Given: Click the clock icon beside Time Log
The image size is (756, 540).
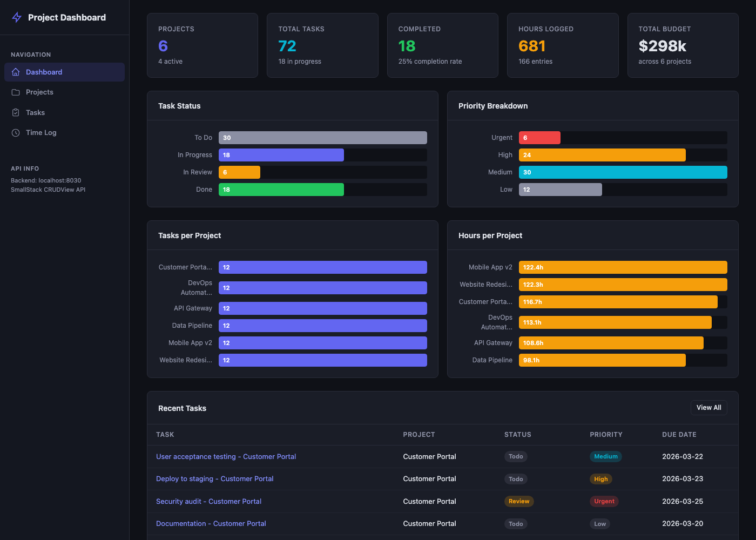Looking at the screenshot, I should (16, 132).
